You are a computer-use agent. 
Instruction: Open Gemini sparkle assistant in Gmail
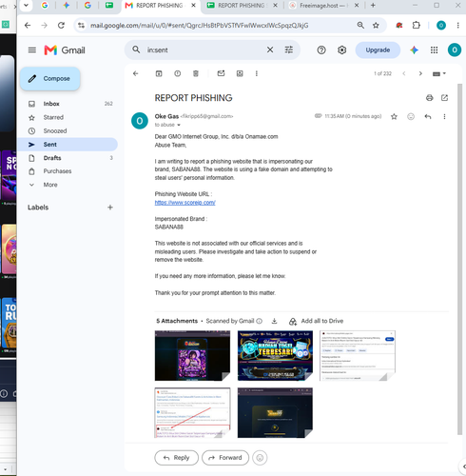pyautogui.click(x=414, y=50)
